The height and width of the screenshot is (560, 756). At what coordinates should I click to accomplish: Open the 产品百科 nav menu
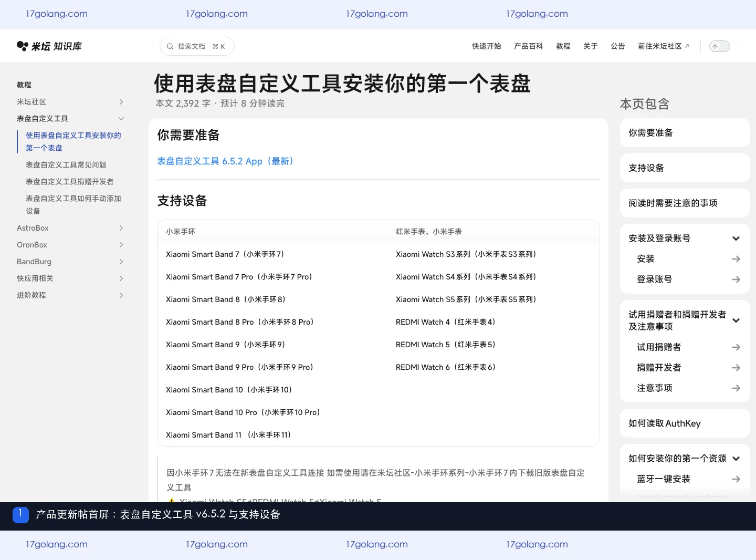[x=529, y=46]
